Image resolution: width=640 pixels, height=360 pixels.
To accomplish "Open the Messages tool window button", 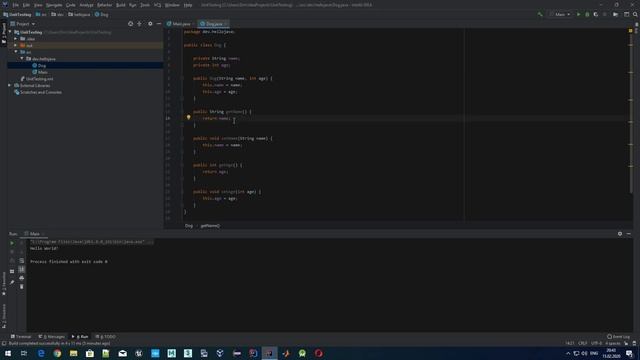I will (x=51, y=337).
